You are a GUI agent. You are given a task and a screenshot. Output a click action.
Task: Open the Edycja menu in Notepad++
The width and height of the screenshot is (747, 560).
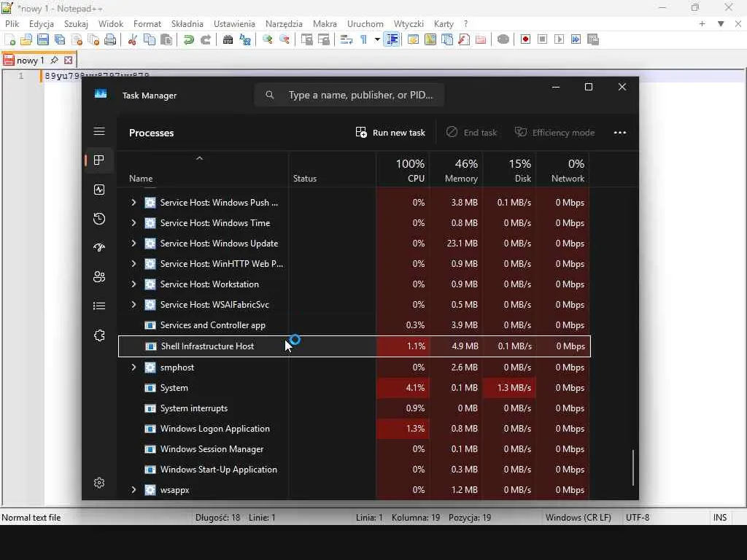click(x=41, y=23)
